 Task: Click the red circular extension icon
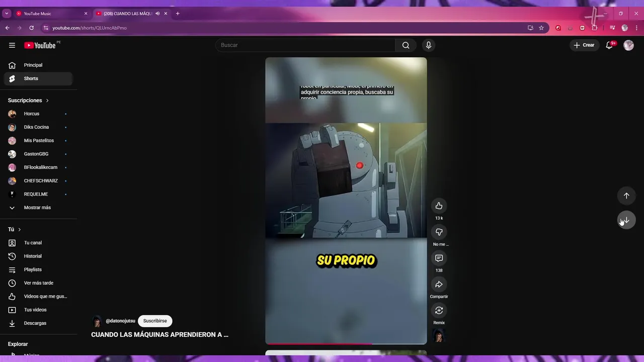[558, 28]
